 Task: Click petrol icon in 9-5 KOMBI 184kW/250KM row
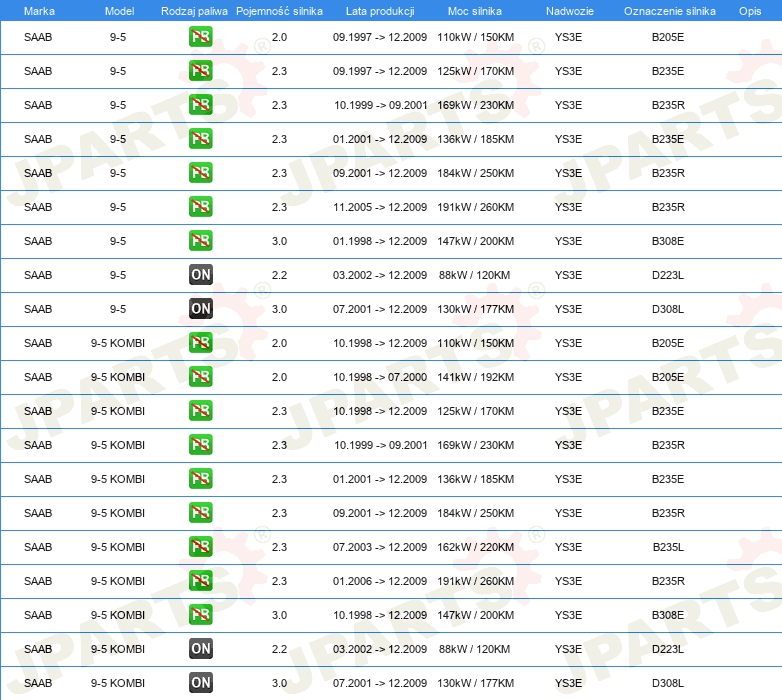pyautogui.click(x=200, y=513)
